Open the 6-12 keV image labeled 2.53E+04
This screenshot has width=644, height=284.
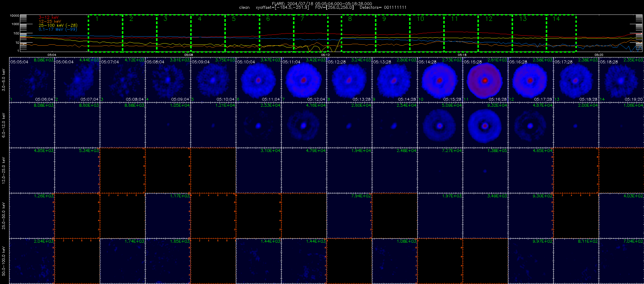[x=259, y=125]
